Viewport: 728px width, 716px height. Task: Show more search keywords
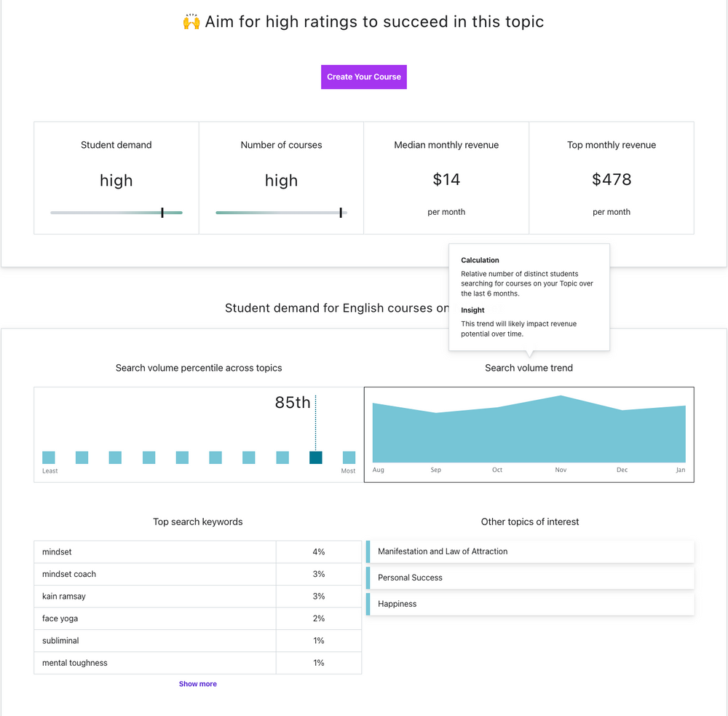click(197, 683)
